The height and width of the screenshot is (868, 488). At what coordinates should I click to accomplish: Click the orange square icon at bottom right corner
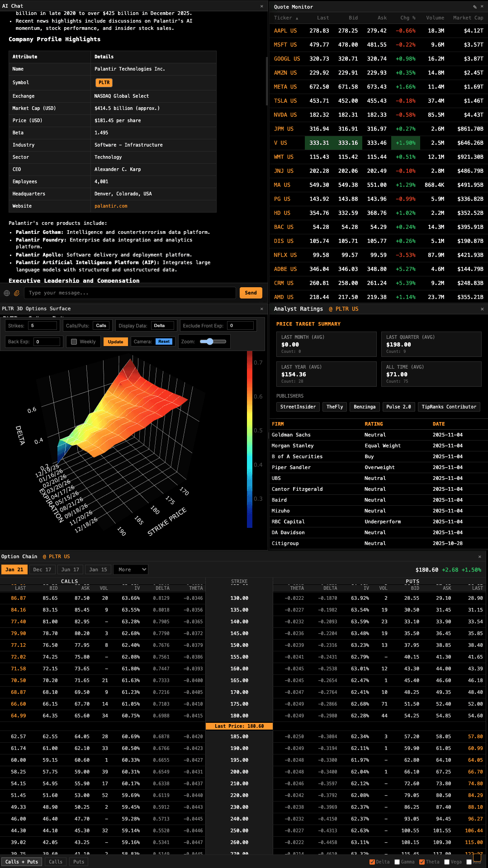click(x=477, y=857)
